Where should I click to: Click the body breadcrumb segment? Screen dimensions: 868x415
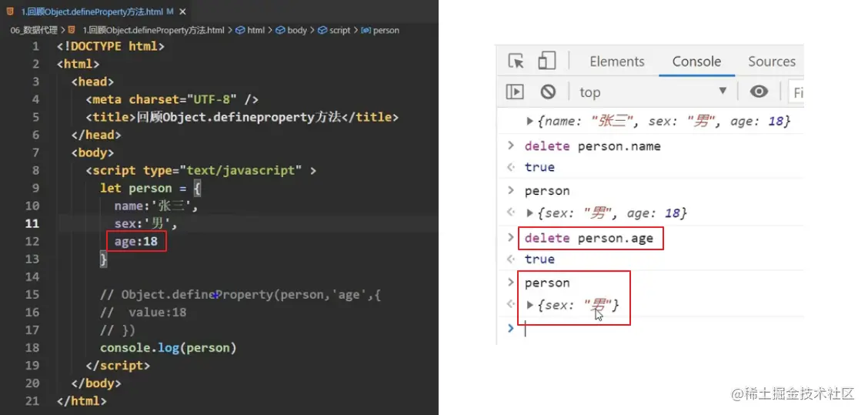pos(297,31)
